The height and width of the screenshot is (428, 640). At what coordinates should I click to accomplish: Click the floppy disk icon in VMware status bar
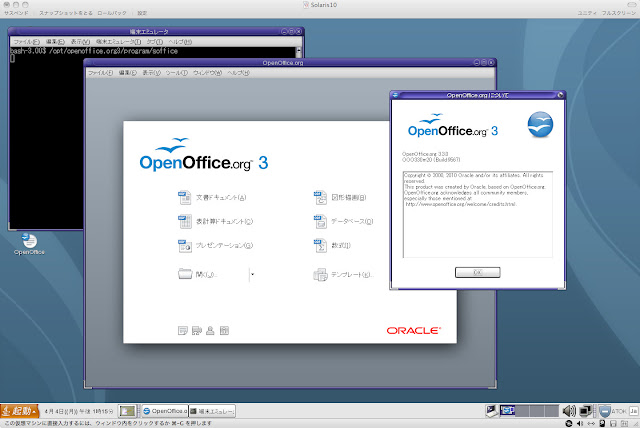[x=613, y=424]
